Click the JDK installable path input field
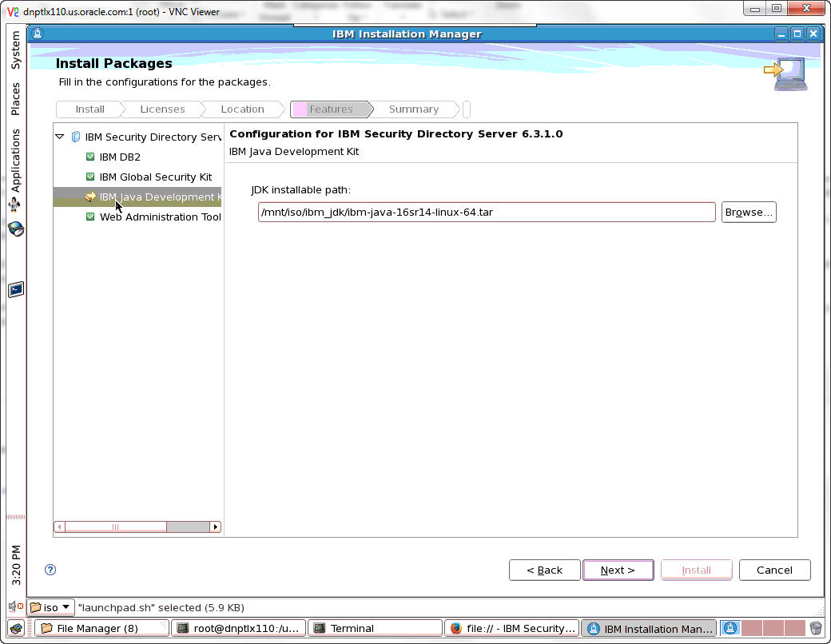Viewport: 831px width, 644px height. [487, 212]
